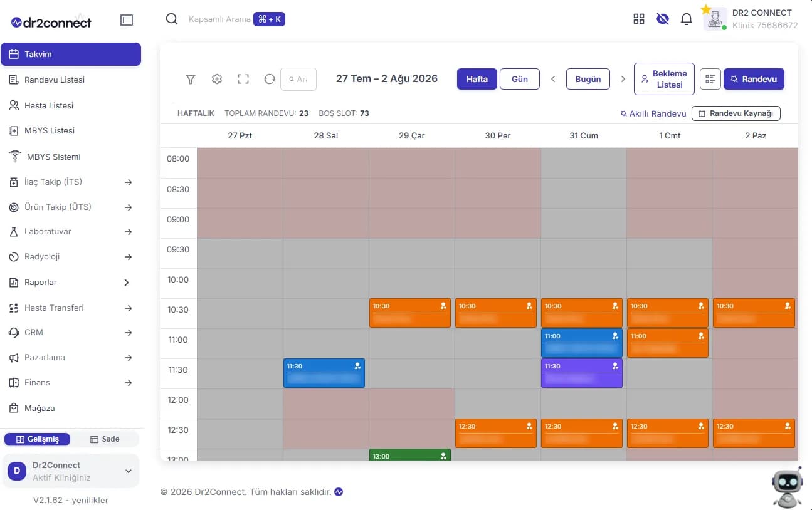Open the calendar filter funnel icon
The width and height of the screenshot is (812, 510).
click(191, 79)
